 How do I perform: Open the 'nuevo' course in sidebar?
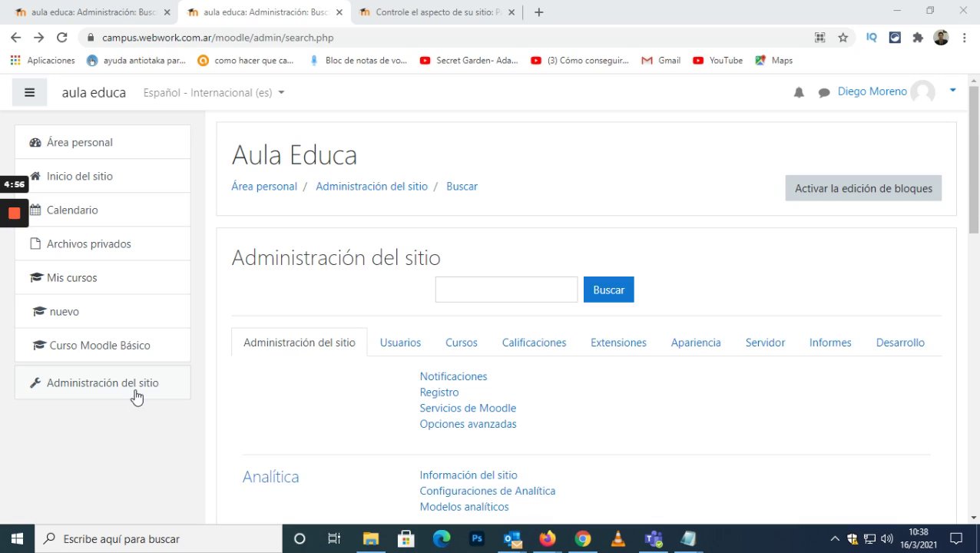click(x=103, y=311)
